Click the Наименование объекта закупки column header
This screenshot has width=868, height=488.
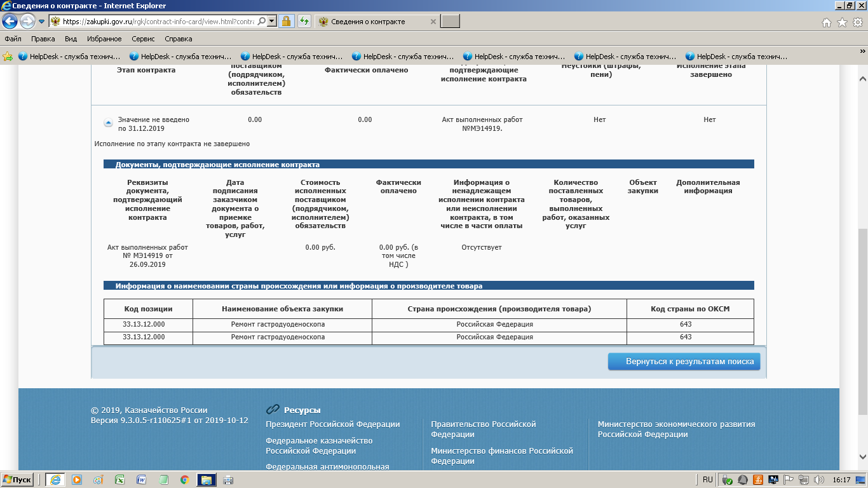coord(282,309)
